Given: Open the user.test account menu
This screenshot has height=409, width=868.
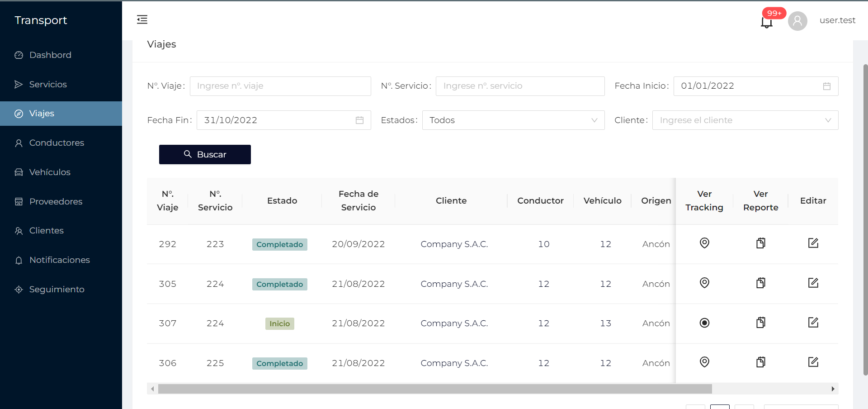Looking at the screenshot, I should click(x=837, y=20).
